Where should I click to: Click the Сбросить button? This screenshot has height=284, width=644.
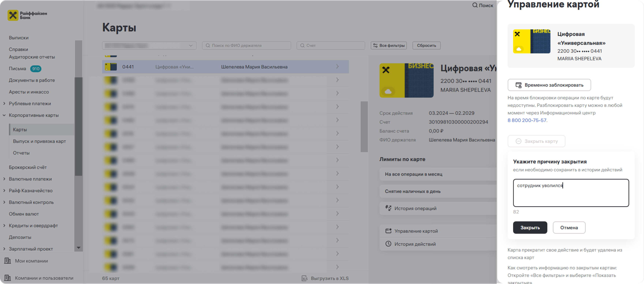tap(426, 46)
